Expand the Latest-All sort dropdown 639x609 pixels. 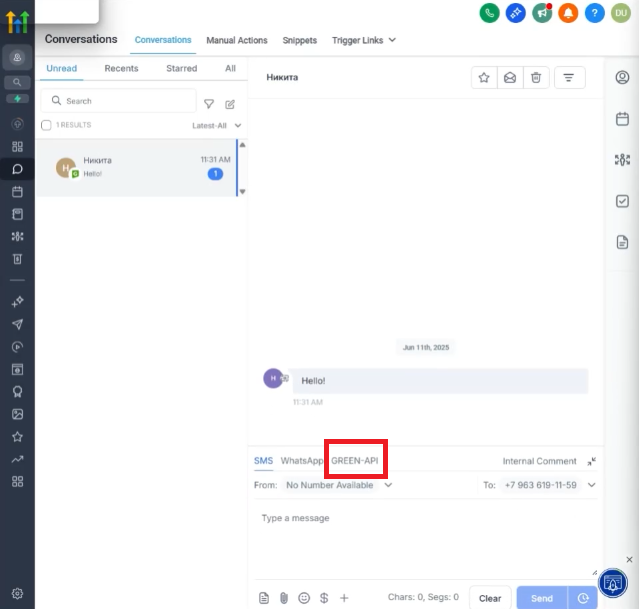[216, 125]
